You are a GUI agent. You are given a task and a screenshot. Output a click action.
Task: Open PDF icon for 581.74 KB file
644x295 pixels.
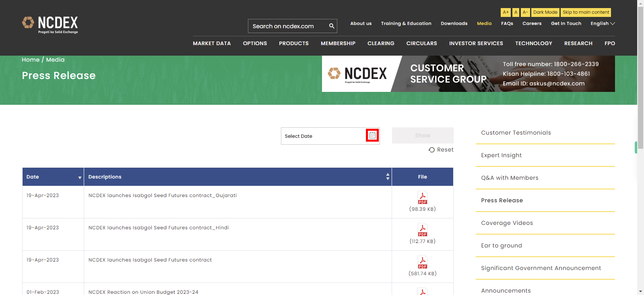[x=423, y=262]
